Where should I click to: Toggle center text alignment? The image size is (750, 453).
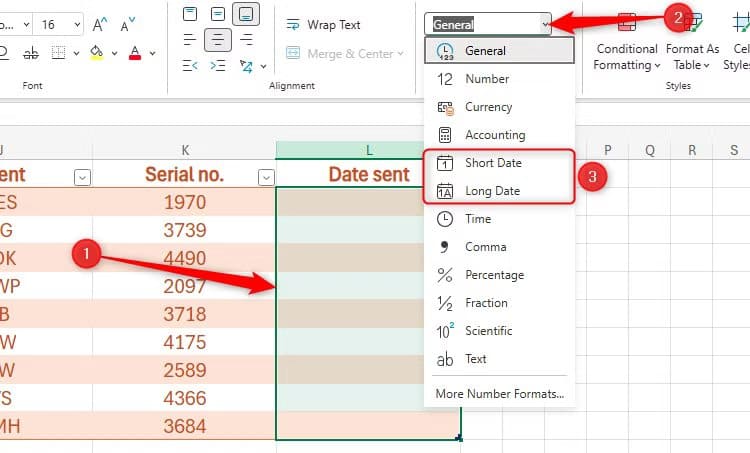(218, 40)
